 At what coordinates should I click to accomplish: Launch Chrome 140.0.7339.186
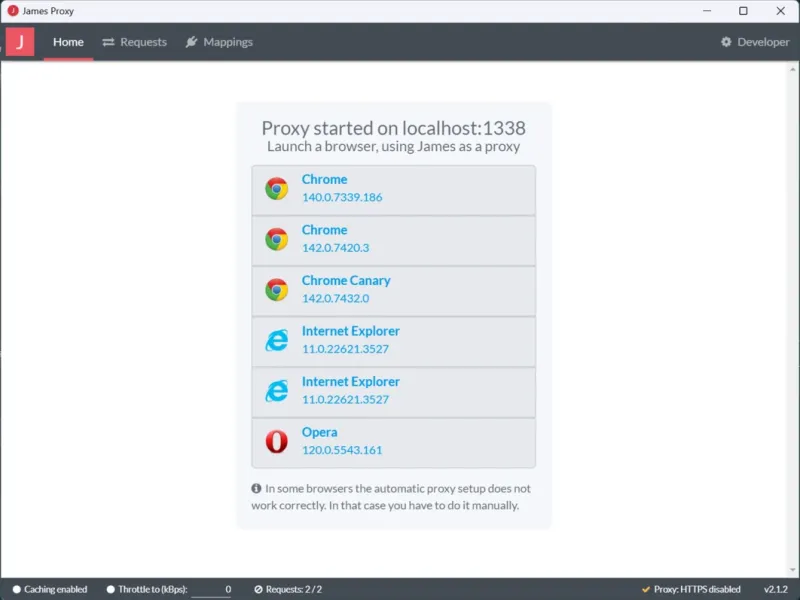[393, 190]
